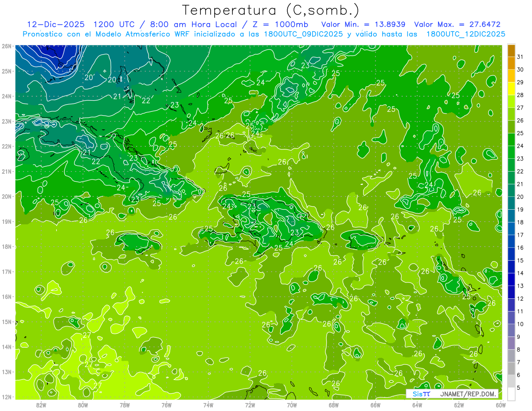Pick the gray swatch between 6 and 7

(x=511, y=368)
